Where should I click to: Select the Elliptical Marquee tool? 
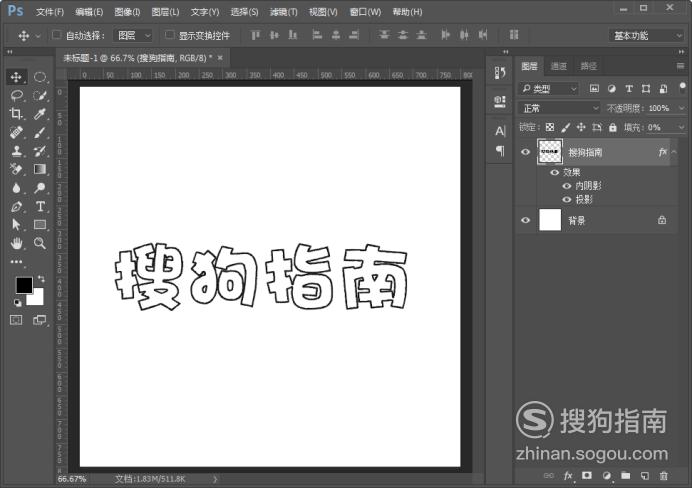point(40,77)
